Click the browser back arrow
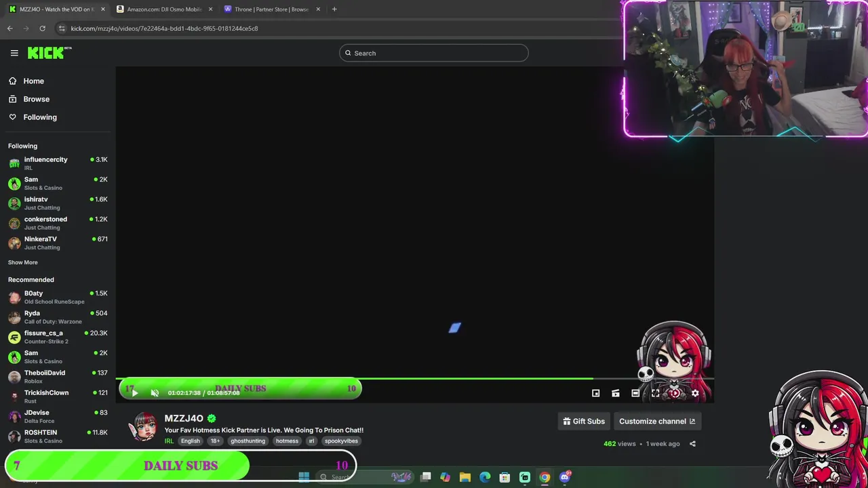The image size is (868, 488). pyautogui.click(x=9, y=28)
